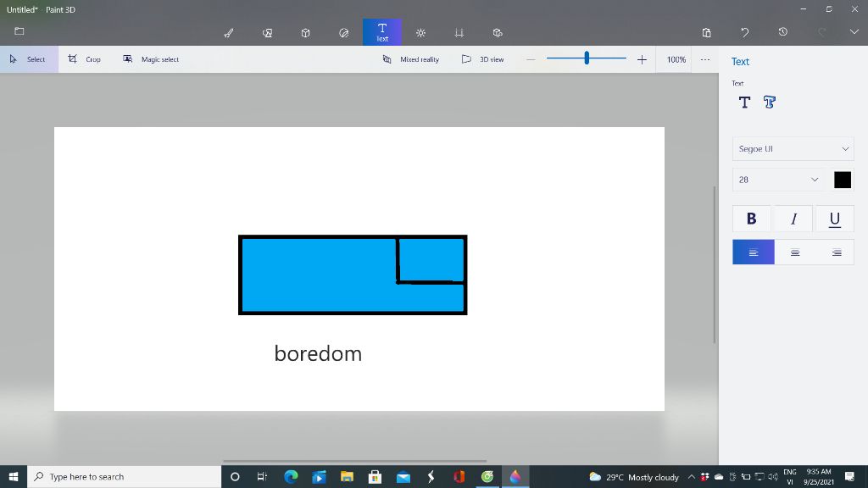868x488 pixels.
Task: Open the History panel
Action: coord(782,32)
